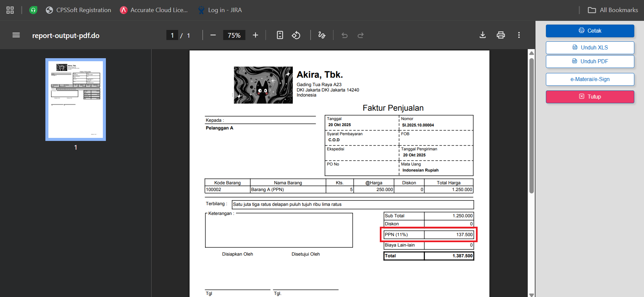This screenshot has width=644, height=297.
Task: Open the All Bookmarks folder
Action: click(613, 10)
